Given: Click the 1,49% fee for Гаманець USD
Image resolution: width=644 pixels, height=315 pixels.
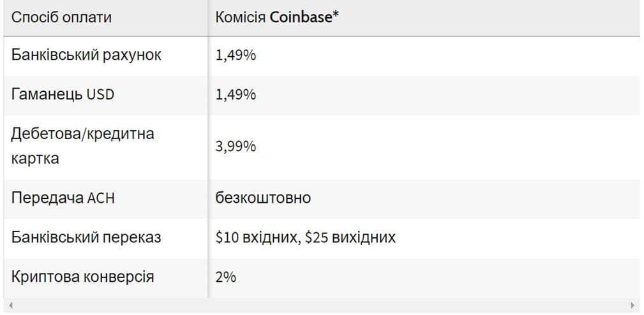Looking at the screenshot, I should coord(236,95).
